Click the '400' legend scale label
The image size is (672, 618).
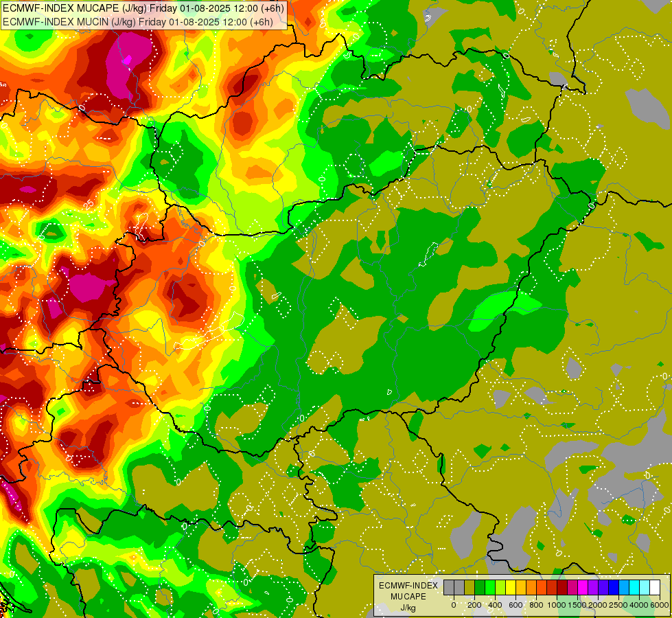coord(495,605)
